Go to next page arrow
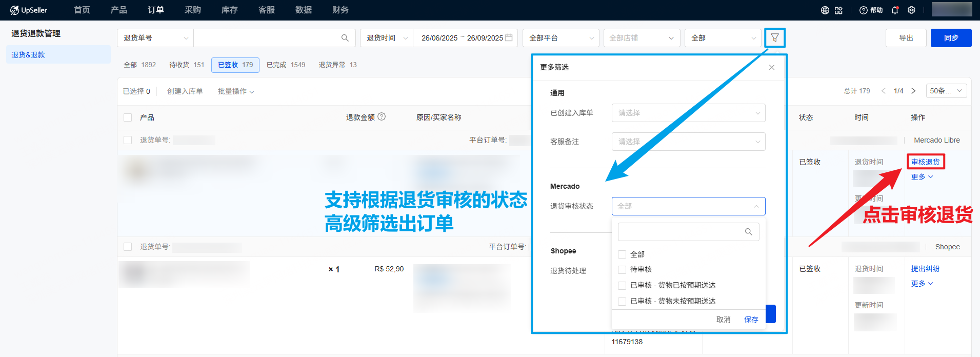The height and width of the screenshot is (357, 980). 913,91
